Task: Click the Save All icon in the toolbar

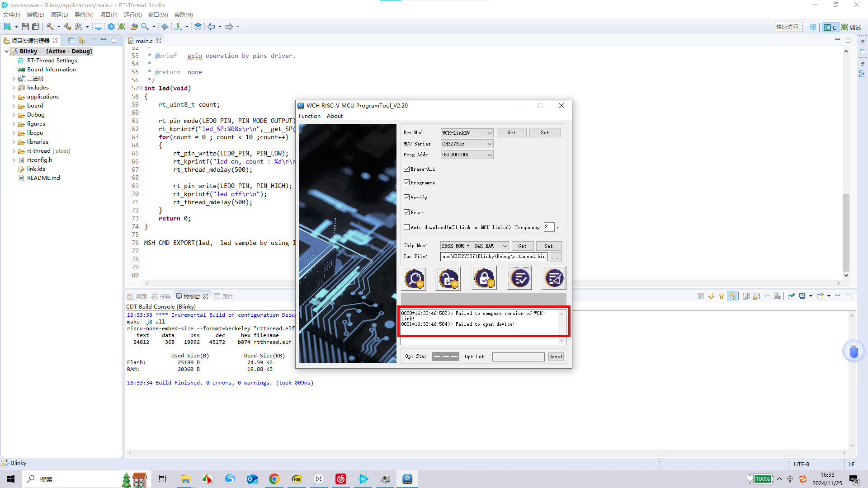Action: pyautogui.click(x=36, y=27)
